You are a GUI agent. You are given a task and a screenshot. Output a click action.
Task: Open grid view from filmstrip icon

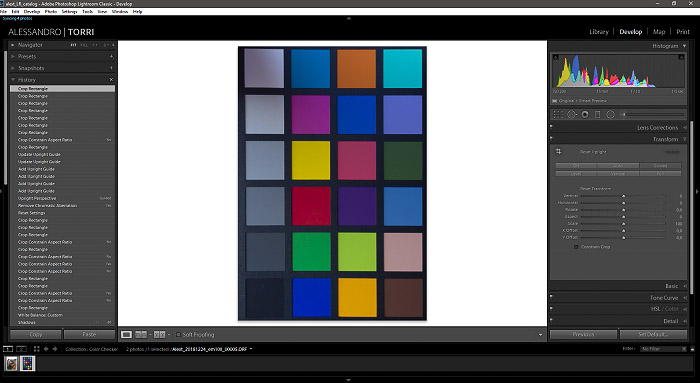[x=37, y=349]
